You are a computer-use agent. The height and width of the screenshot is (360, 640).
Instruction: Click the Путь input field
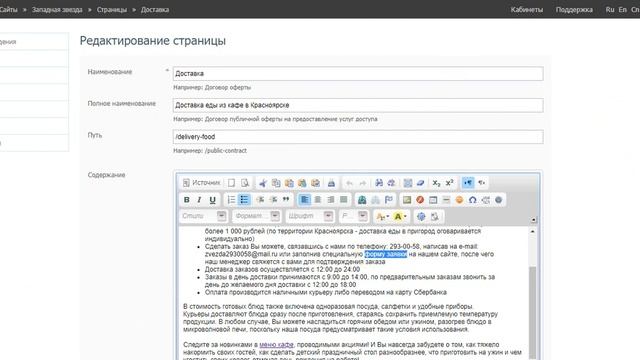pos(358,137)
